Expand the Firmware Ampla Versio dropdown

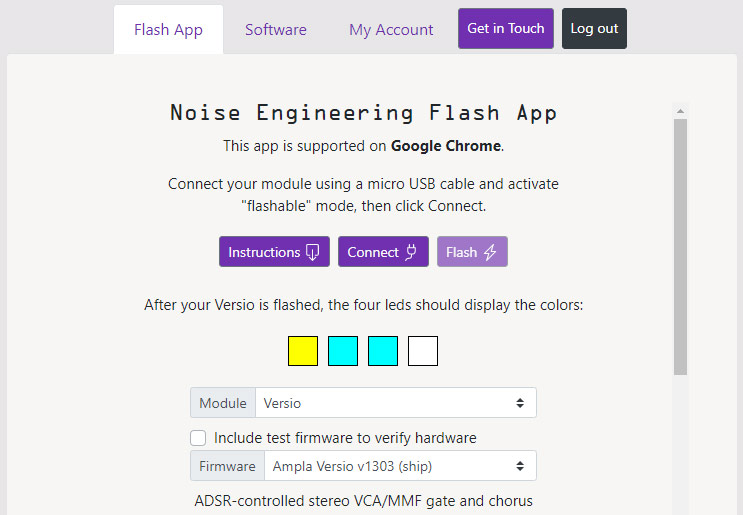click(399, 466)
